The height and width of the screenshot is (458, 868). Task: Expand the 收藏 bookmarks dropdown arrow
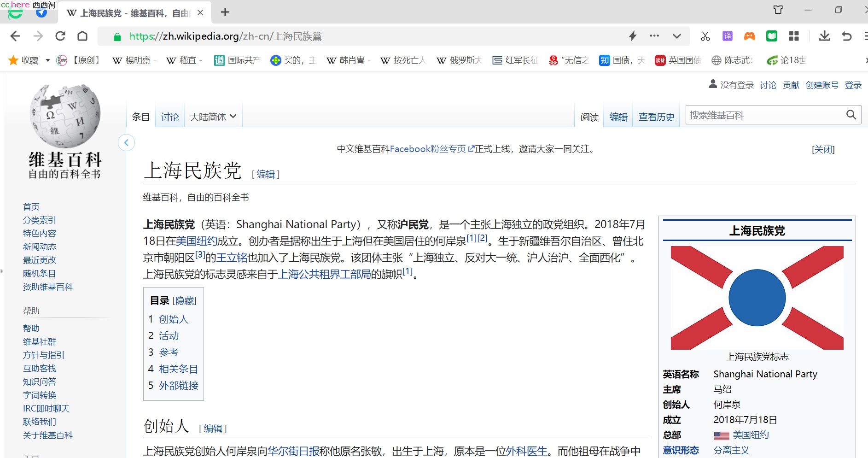[47, 60]
